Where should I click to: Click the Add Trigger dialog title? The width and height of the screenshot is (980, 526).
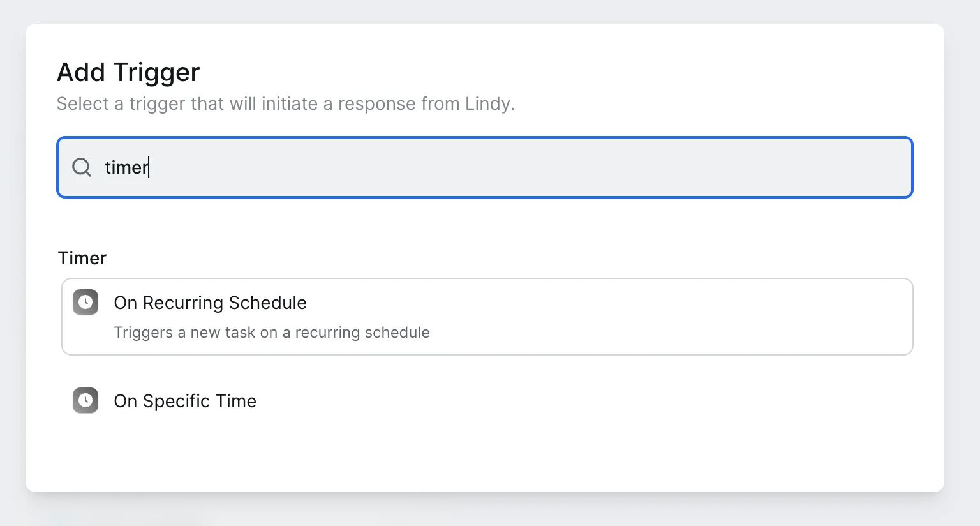coord(128,72)
